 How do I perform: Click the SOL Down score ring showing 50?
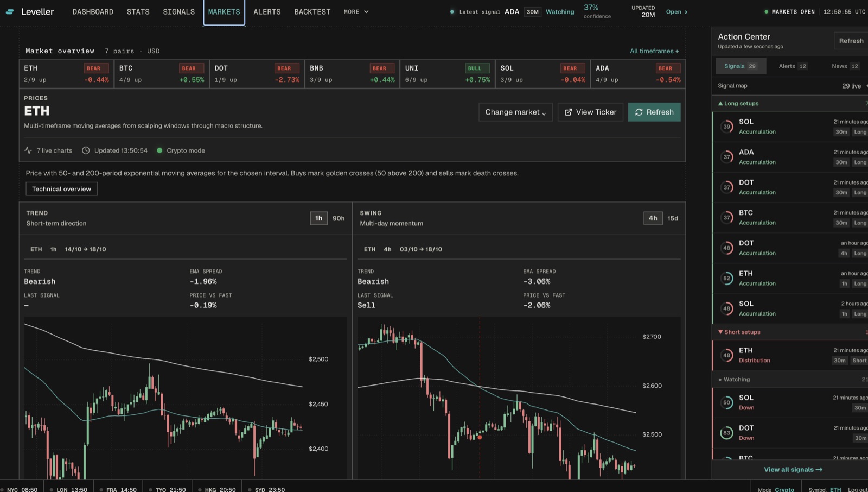pos(726,402)
